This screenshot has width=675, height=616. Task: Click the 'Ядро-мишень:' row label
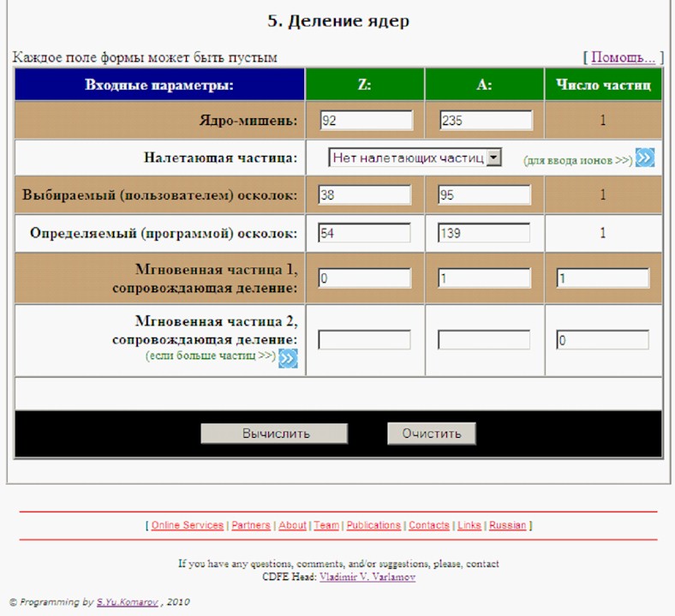point(248,120)
